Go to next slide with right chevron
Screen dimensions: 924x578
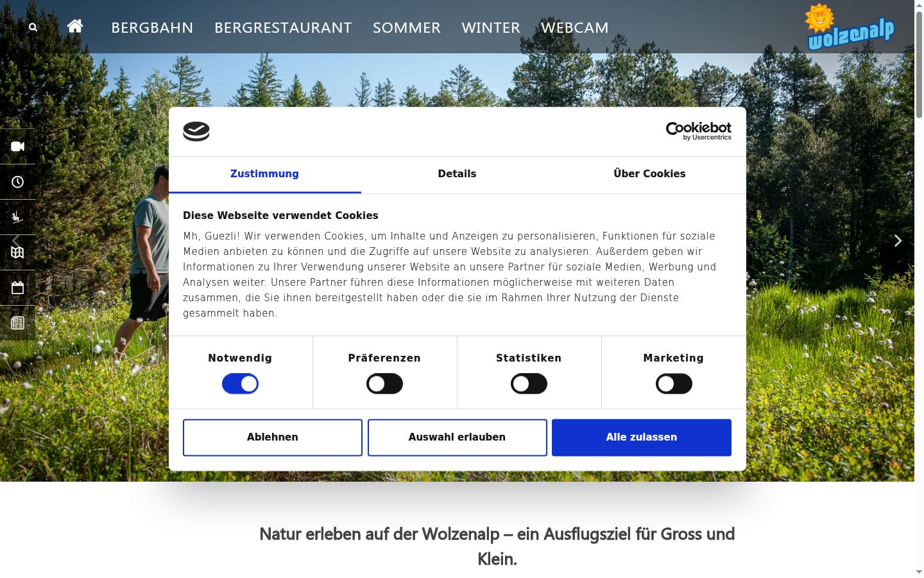coord(898,241)
